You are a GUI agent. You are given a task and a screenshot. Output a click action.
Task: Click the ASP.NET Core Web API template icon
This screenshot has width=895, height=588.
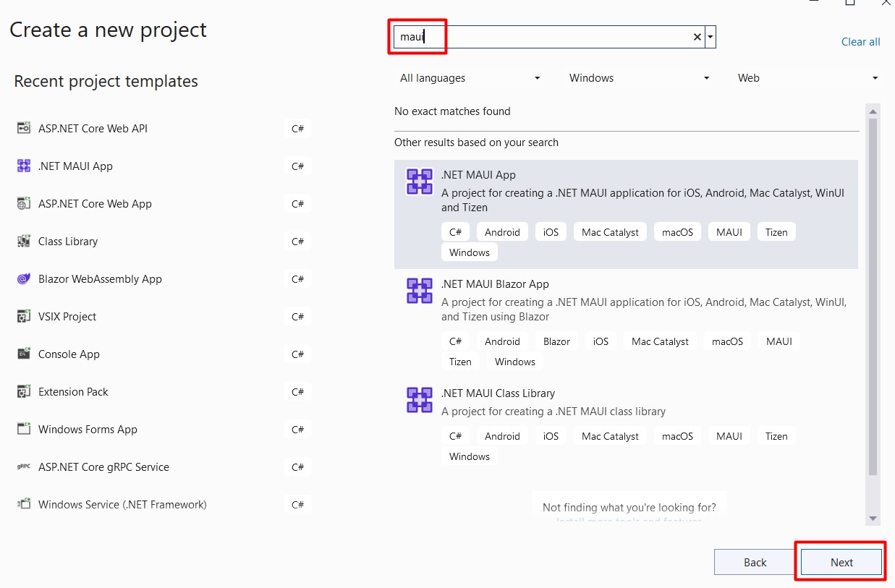pos(23,128)
